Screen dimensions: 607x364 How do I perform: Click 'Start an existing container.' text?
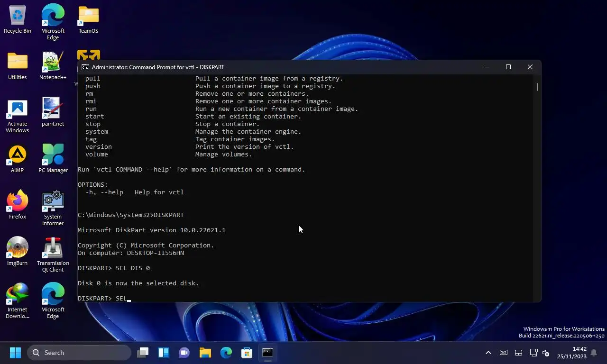248,117
